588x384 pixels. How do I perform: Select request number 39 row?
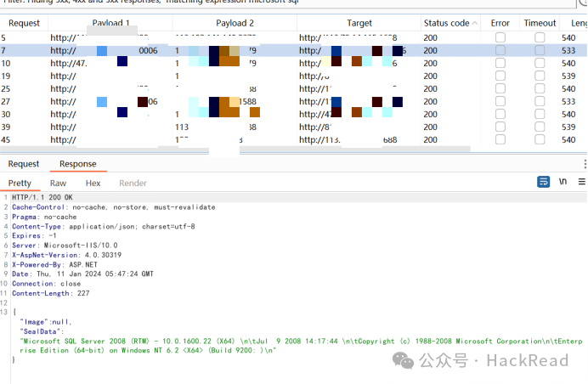[294, 127]
